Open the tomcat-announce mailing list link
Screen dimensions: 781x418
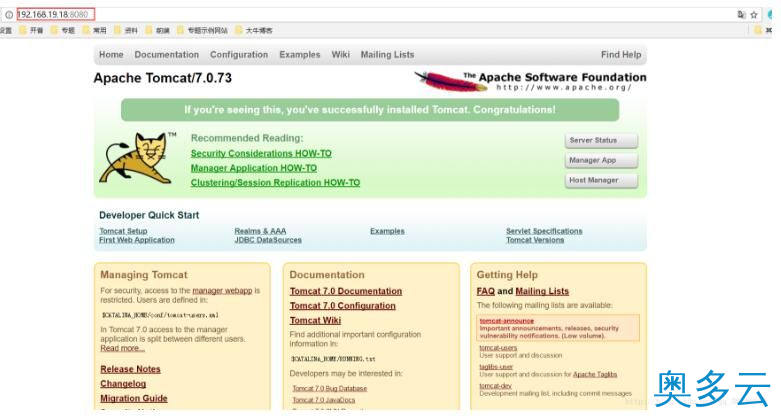click(x=507, y=321)
